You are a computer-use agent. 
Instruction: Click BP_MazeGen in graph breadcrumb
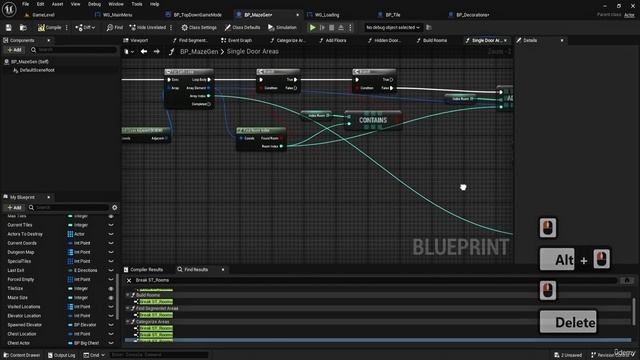[199, 52]
